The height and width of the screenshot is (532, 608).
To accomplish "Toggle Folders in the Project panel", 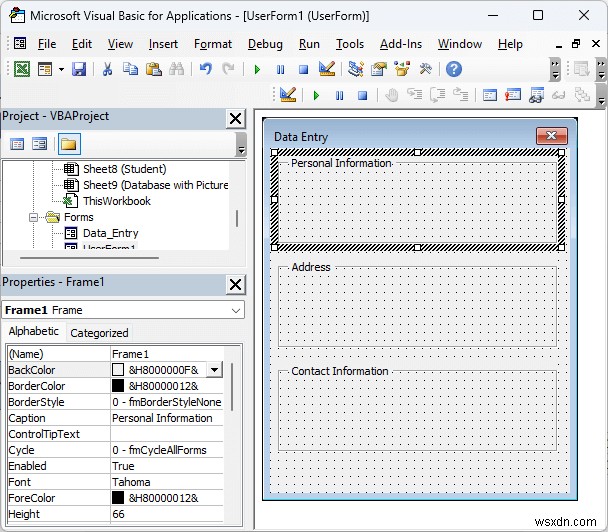I will tap(69, 144).
